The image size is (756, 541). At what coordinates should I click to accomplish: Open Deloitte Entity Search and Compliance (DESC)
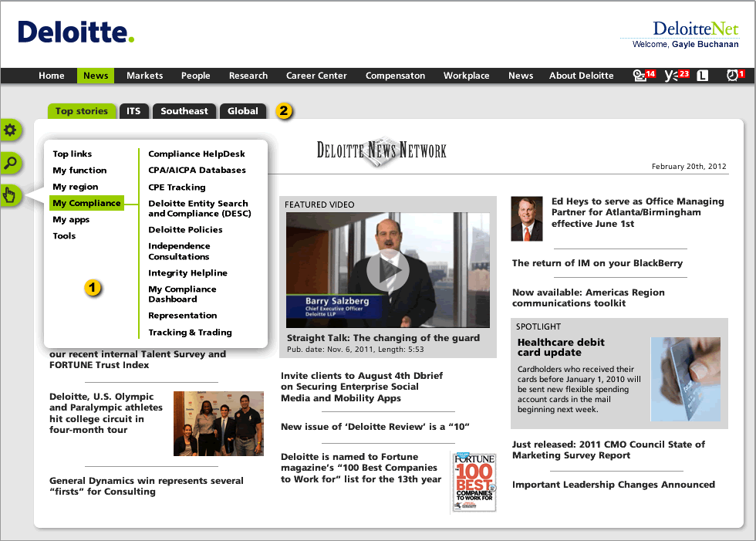point(200,208)
